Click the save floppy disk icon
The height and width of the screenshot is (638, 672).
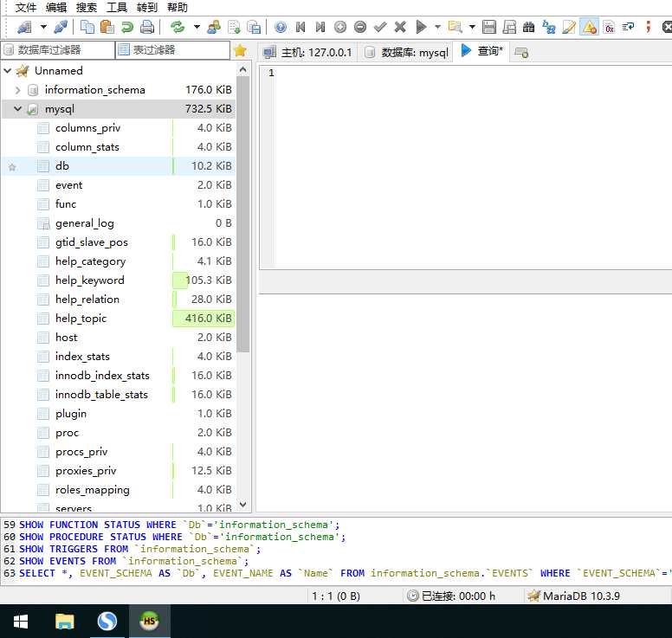click(489, 28)
